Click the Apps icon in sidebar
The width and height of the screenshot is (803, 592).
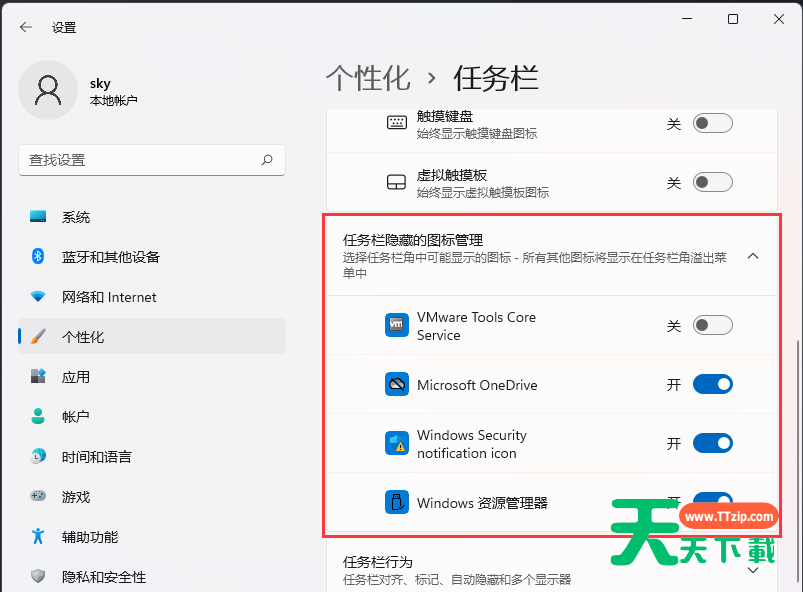[38, 376]
